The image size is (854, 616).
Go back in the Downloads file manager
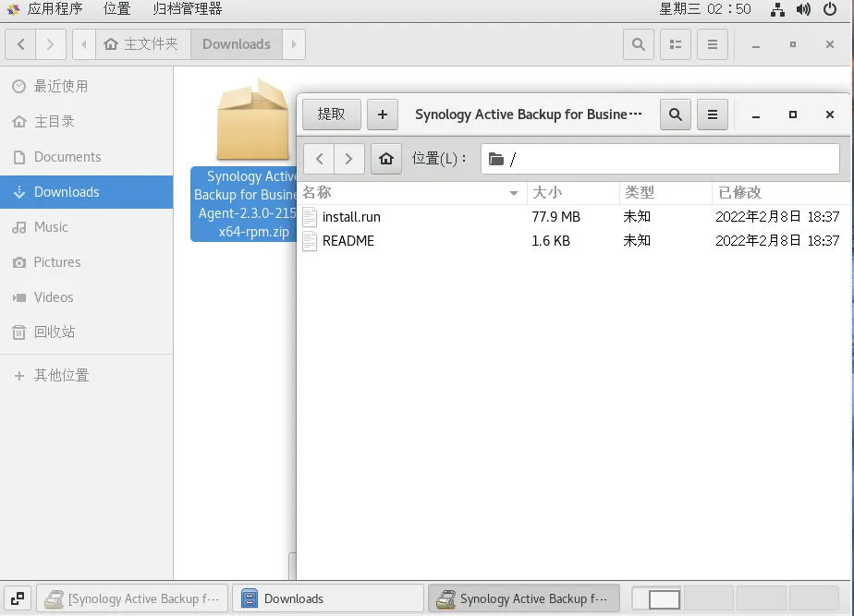point(20,44)
